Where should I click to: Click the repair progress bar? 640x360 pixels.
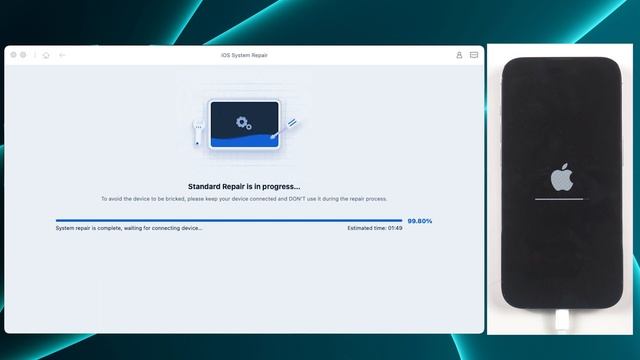[229, 220]
